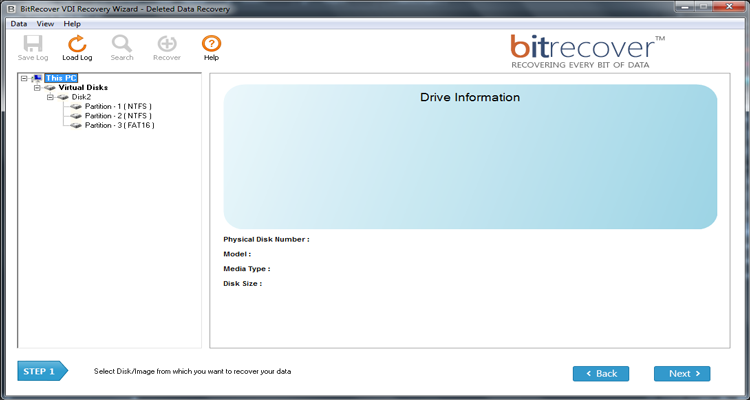Click the Search magnifier icon
The height and width of the screenshot is (400, 750).
(x=122, y=43)
